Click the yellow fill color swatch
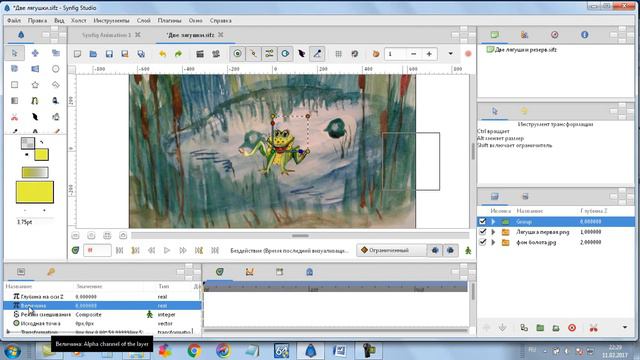The width and height of the screenshot is (640, 360). (42, 155)
